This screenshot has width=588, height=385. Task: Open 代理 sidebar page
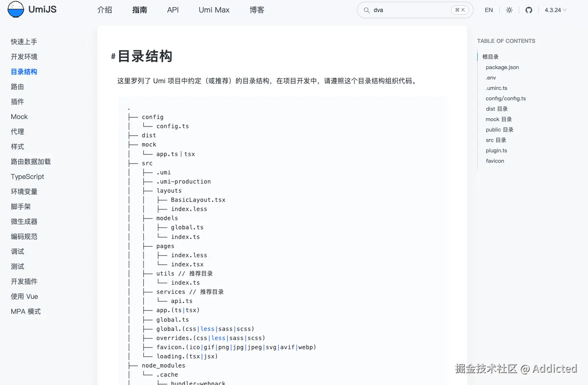(x=17, y=132)
